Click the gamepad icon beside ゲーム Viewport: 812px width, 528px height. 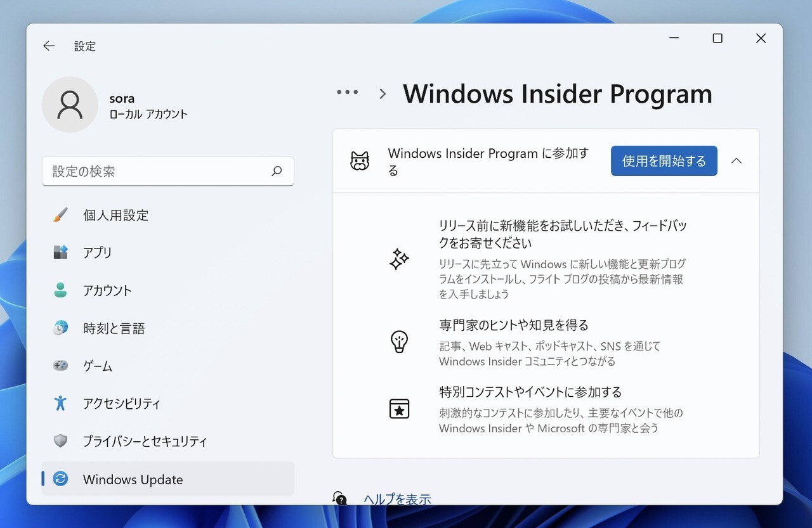pos(60,366)
